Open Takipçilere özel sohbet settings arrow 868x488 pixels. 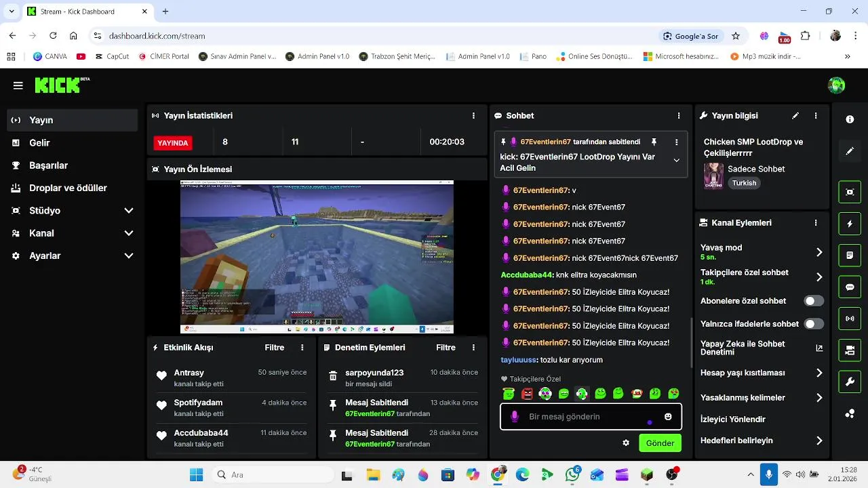[819, 277]
